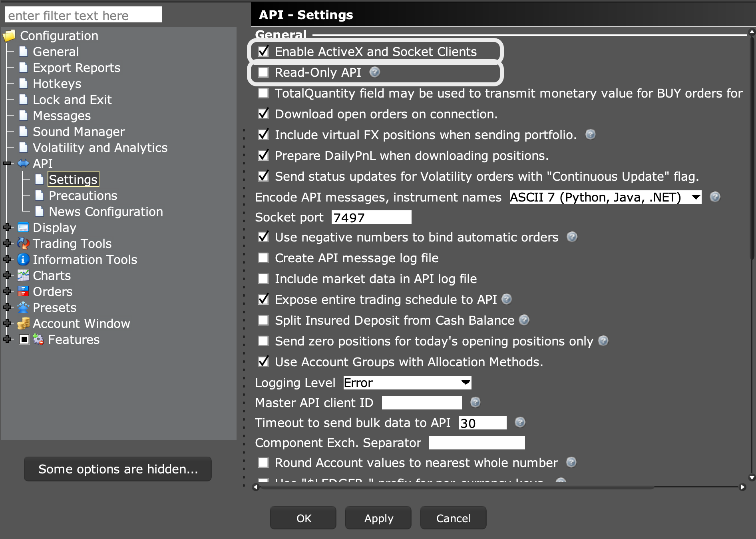
Task: Expand the Account Window tree node
Action: [8, 323]
